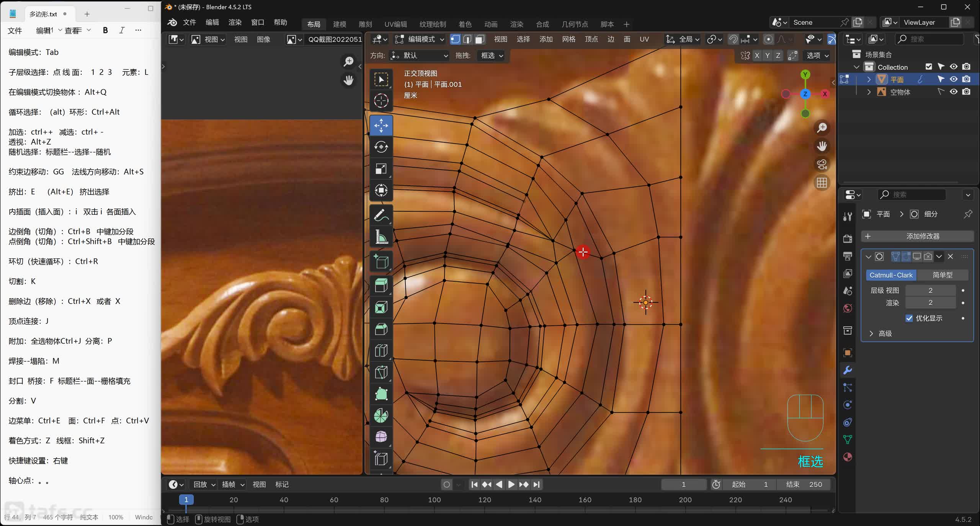
Task: Open the 网格 menu in viewport header
Action: 568,39
